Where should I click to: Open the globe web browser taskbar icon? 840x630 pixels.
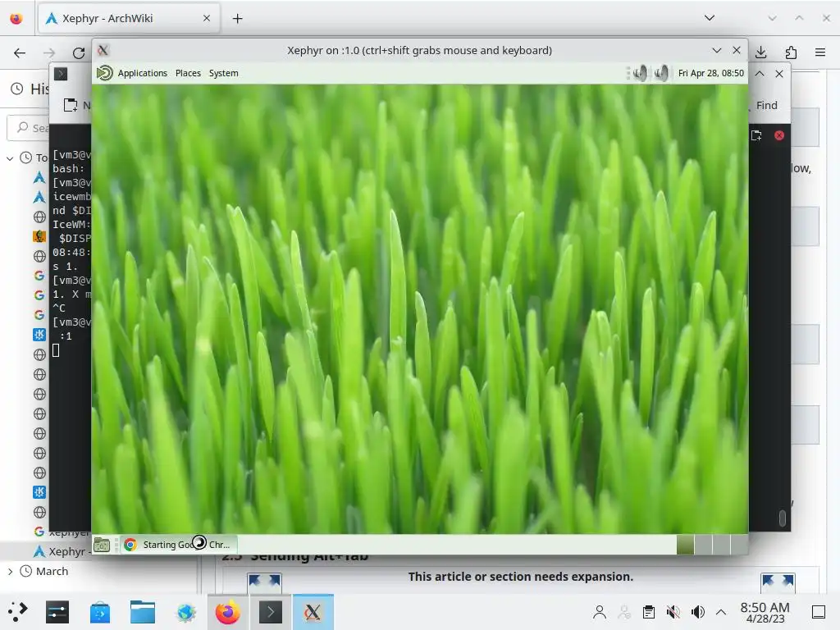pyautogui.click(x=186, y=612)
